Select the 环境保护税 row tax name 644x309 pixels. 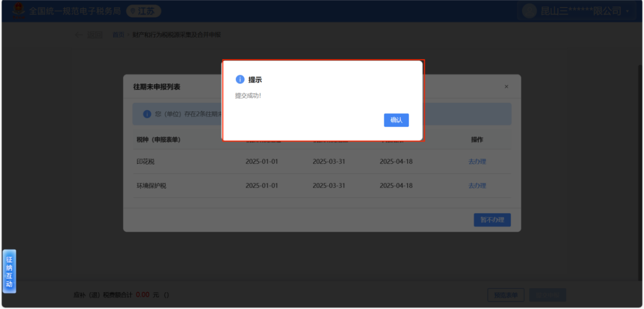point(151,186)
